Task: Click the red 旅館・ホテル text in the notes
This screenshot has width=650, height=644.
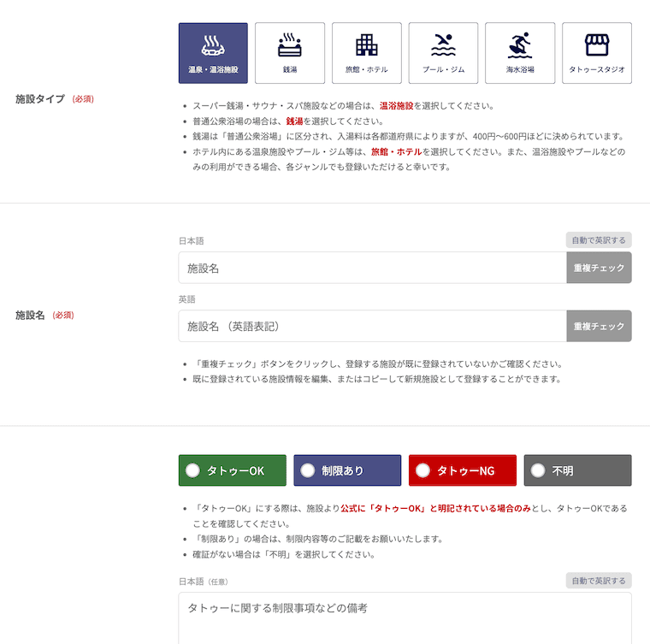Action: pyautogui.click(x=396, y=151)
